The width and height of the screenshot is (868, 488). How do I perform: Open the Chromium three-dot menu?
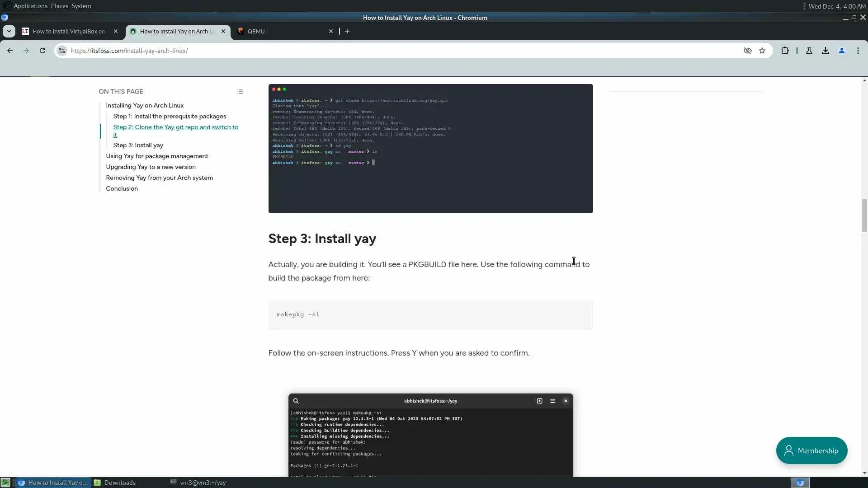[x=858, y=51]
